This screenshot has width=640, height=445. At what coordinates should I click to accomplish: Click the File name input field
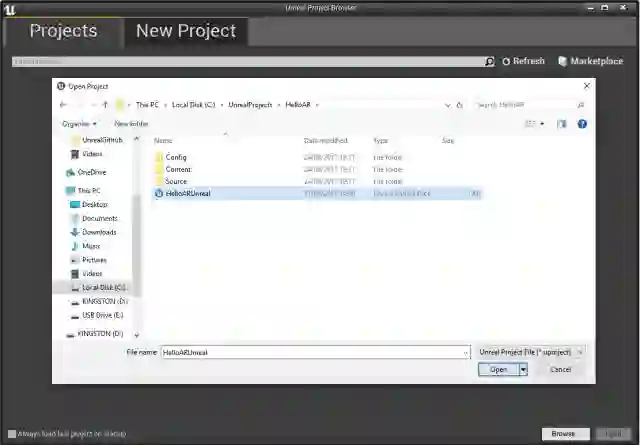pyautogui.click(x=312, y=352)
